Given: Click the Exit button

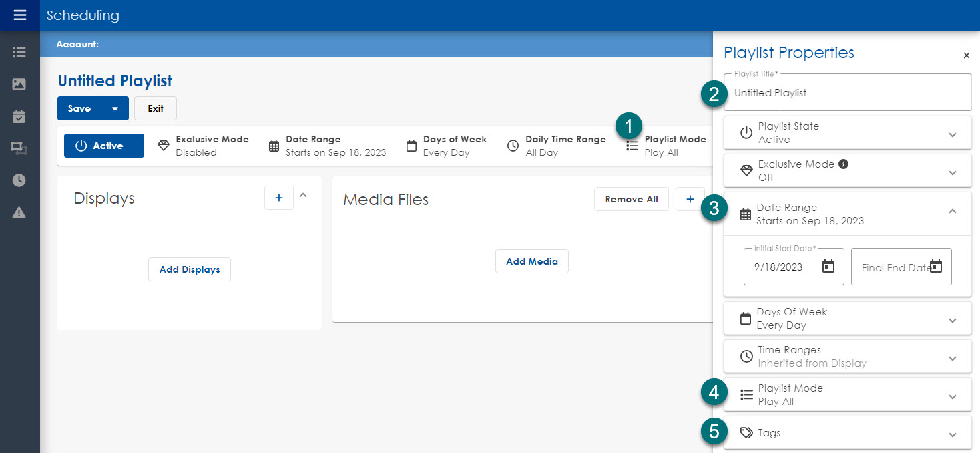Looking at the screenshot, I should (x=156, y=108).
